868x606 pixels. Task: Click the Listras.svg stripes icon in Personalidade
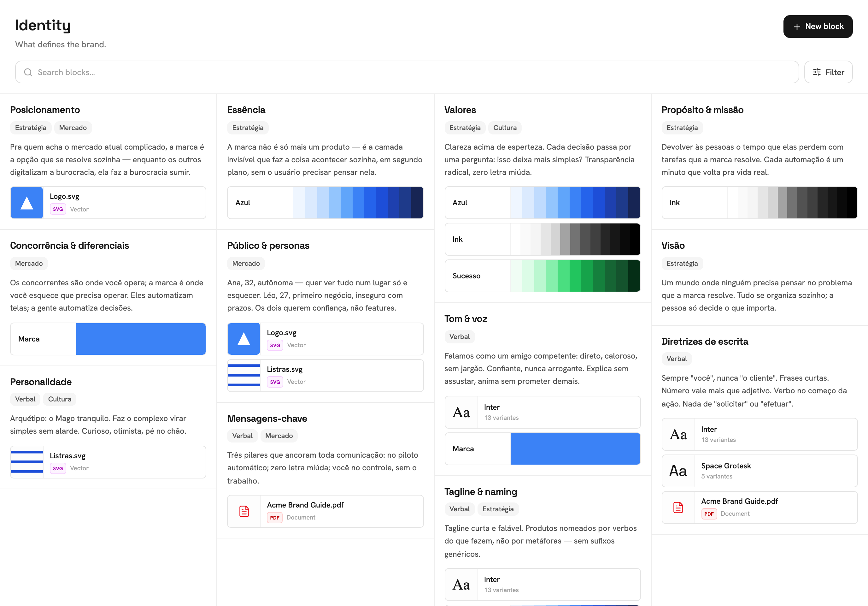point(27,462)
